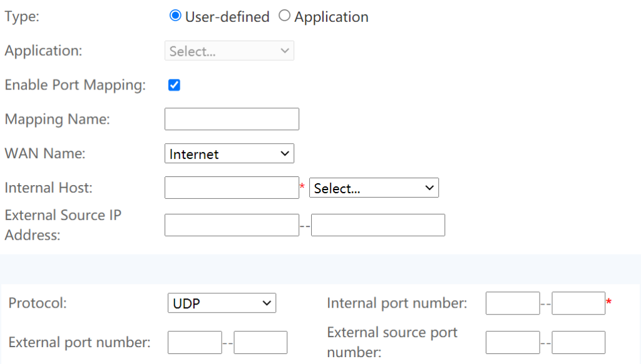Click the Internal port number end field
This screenshot has width=641, height=364.
(x=578, y=303)
